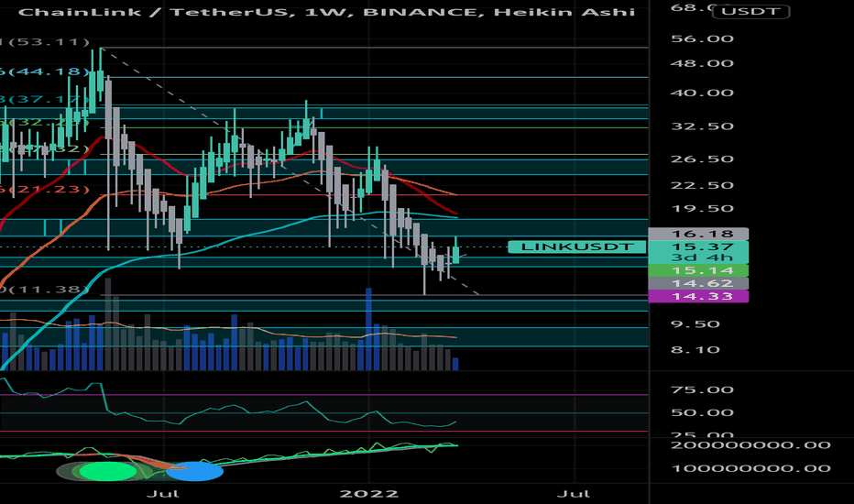The image size is (854, 504).
Task: Click the 75.00 RSI axis value
Action: [x=702, y=389]
